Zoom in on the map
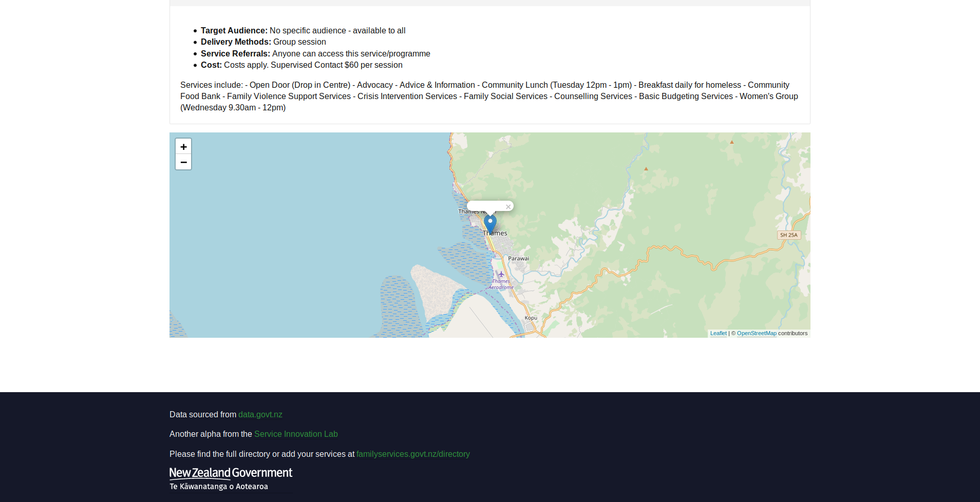The height and width of the screenshot is (502, 980). (x=183, y=146)
